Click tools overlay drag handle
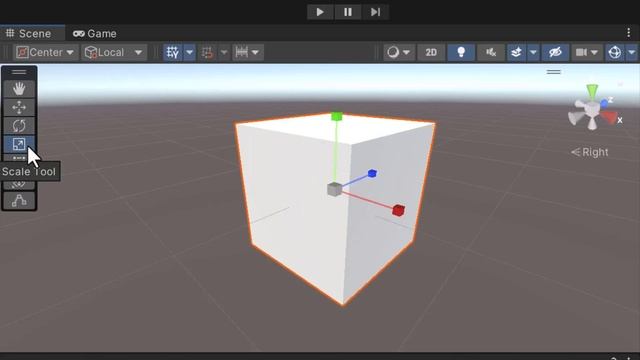This screenshot has height=360, width=640. click(19, 72)
